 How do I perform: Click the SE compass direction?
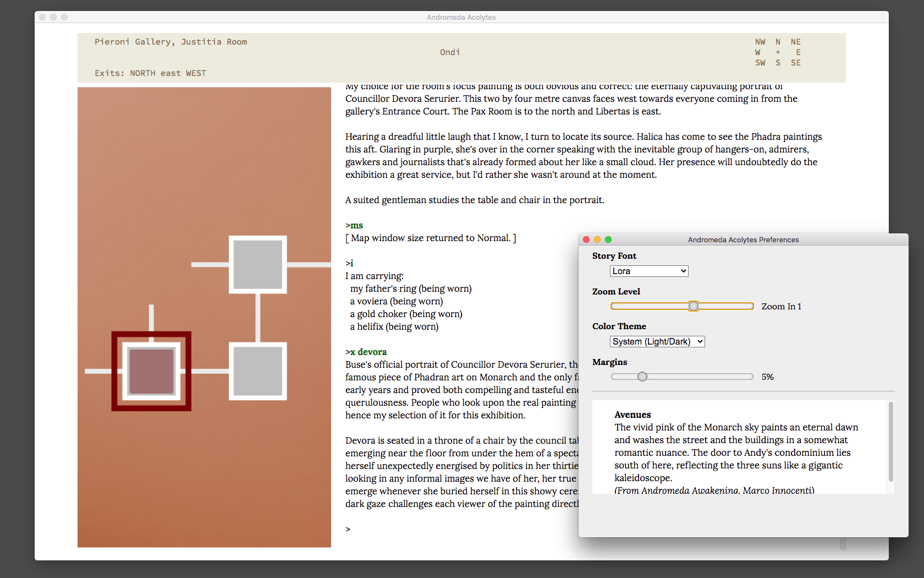[795, 63]
